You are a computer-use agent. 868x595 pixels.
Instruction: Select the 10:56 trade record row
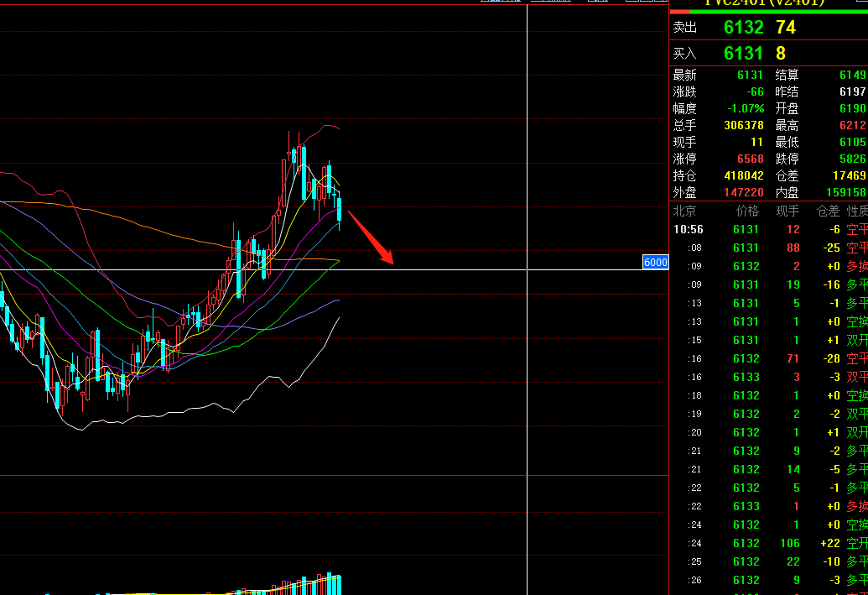click(x=767, y=229)
